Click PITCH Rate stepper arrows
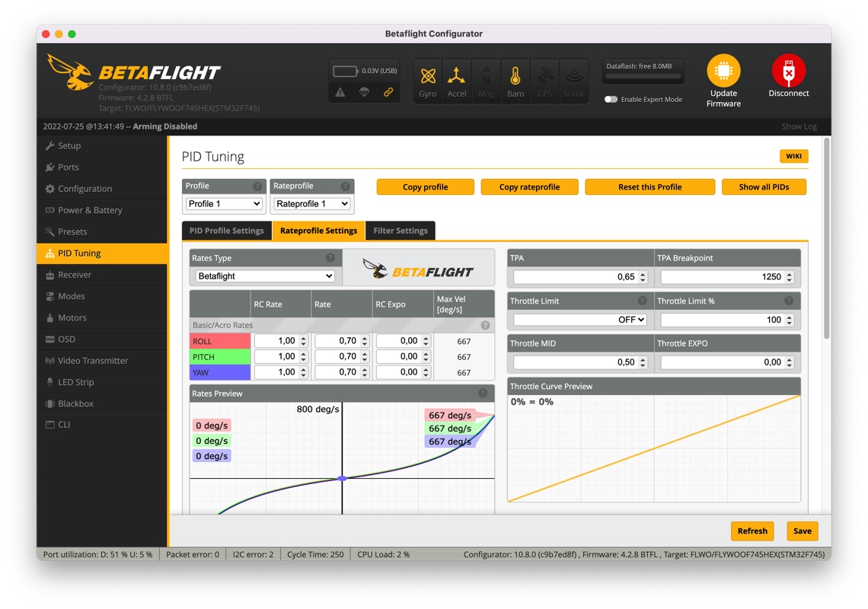This screenshot has height=609, width=868. point(364,356)
